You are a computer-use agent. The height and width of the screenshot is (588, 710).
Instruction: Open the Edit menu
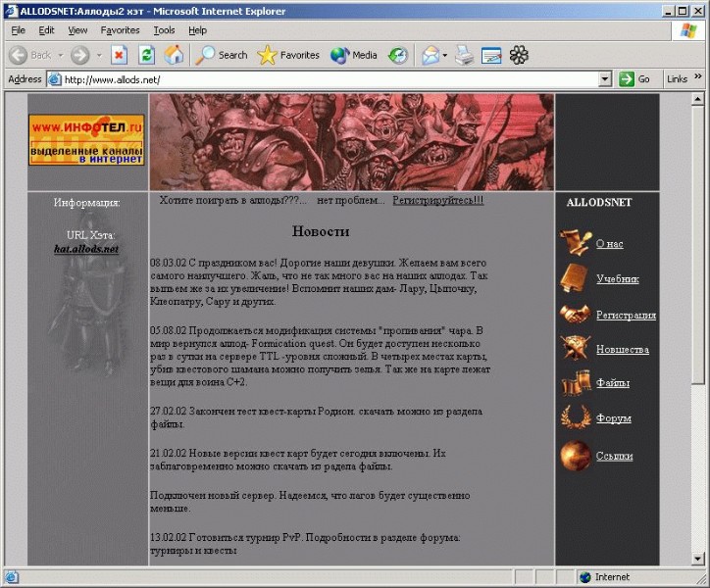pos(46,30)
